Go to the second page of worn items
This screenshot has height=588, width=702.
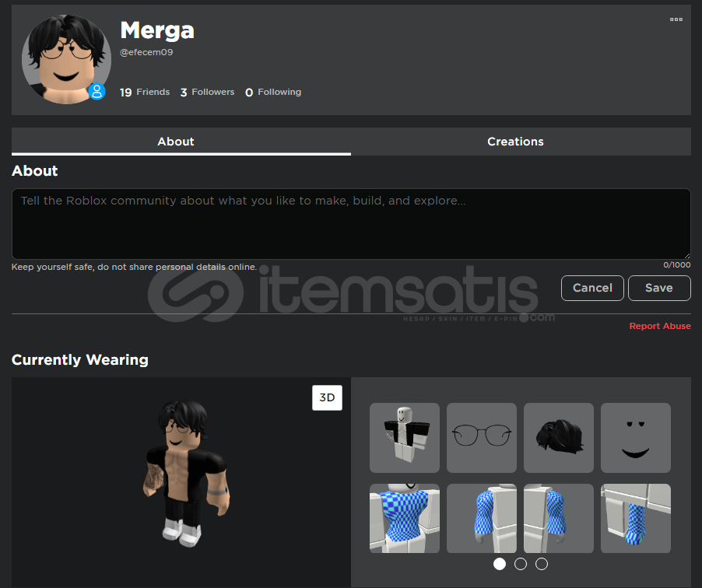520,564
